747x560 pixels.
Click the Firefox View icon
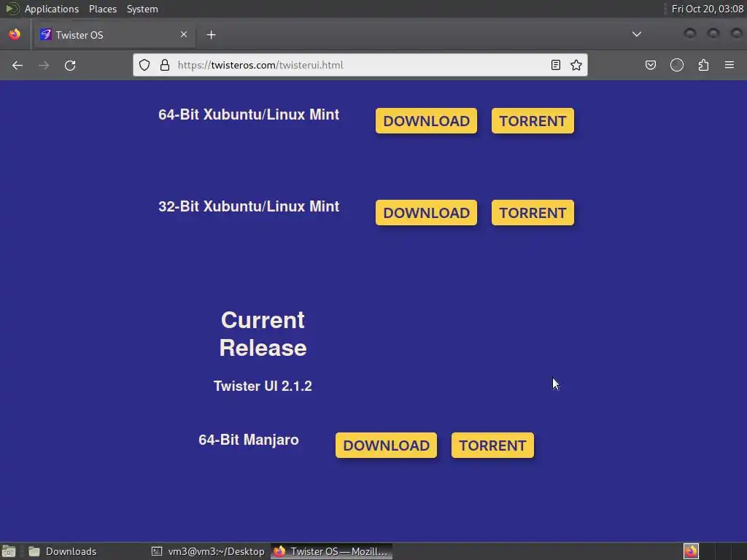pos(15,34)
